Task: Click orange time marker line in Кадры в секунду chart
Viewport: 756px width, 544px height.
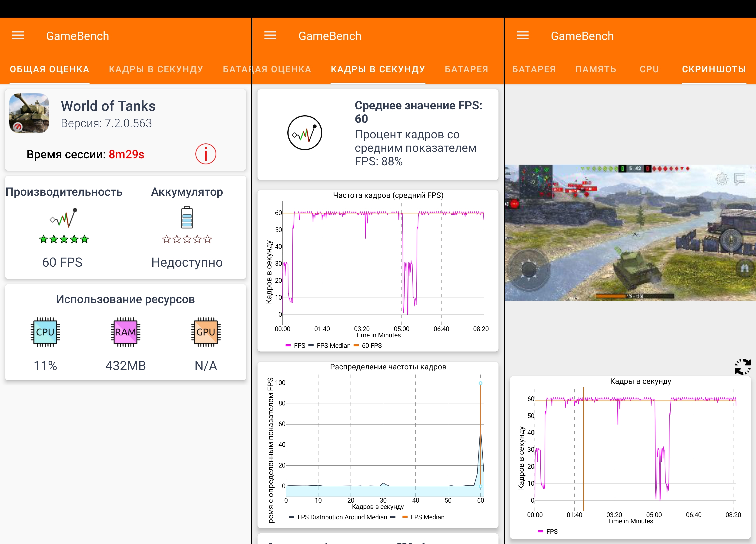Action: pos(583,450)
